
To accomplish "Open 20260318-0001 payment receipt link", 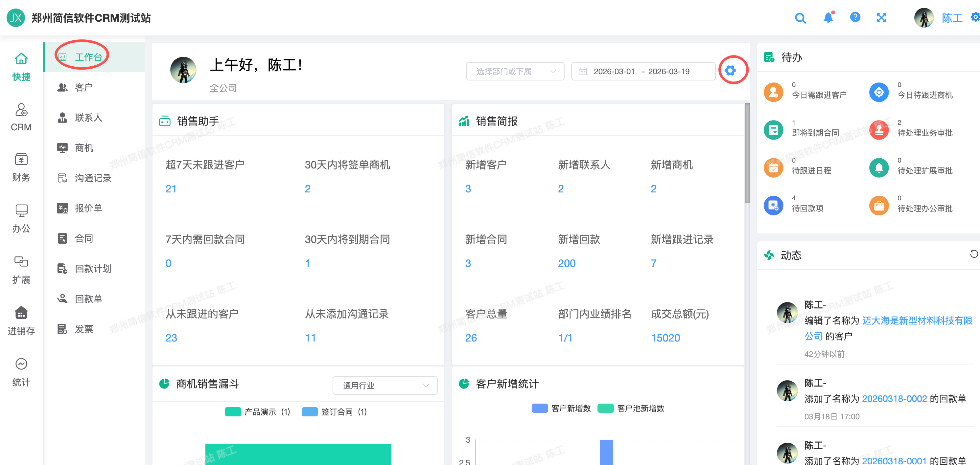I will [x=894, y=460].
